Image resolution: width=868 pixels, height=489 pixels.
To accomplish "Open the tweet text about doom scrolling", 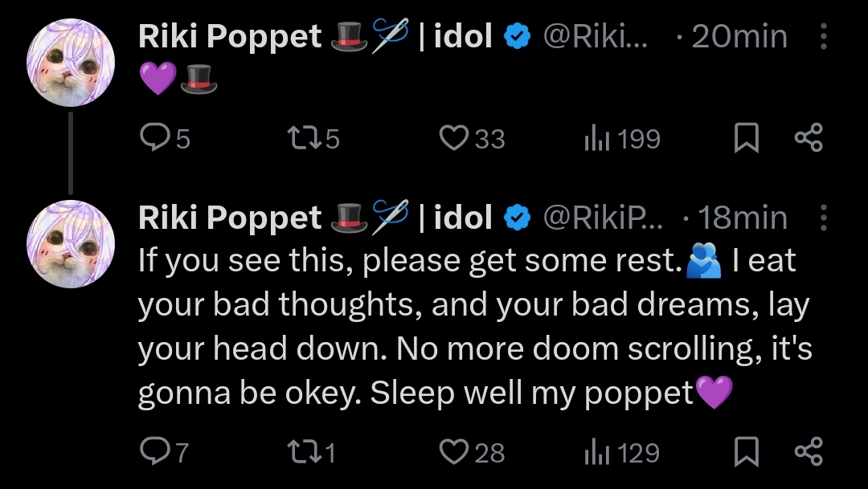I will (x=474, y=350).
